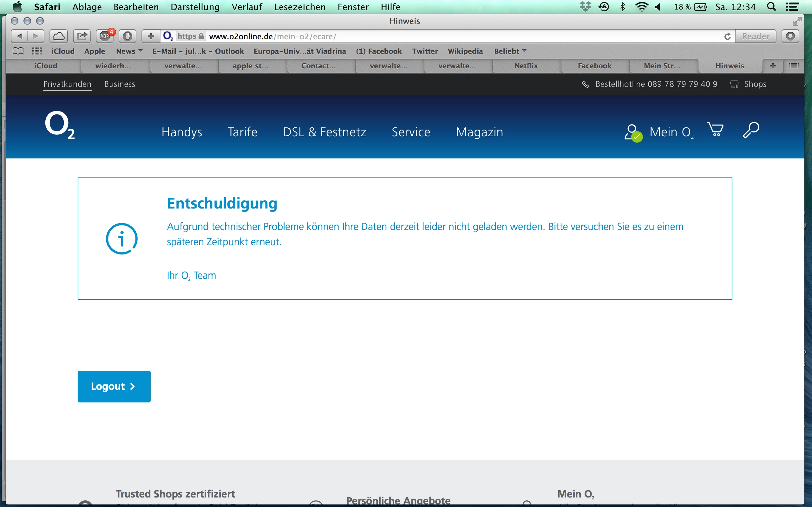Image resolution: width=812 pixels, height=507 pixels.
Task: Click the iCloud tabs toolbar icon
Action: (59, 36)
